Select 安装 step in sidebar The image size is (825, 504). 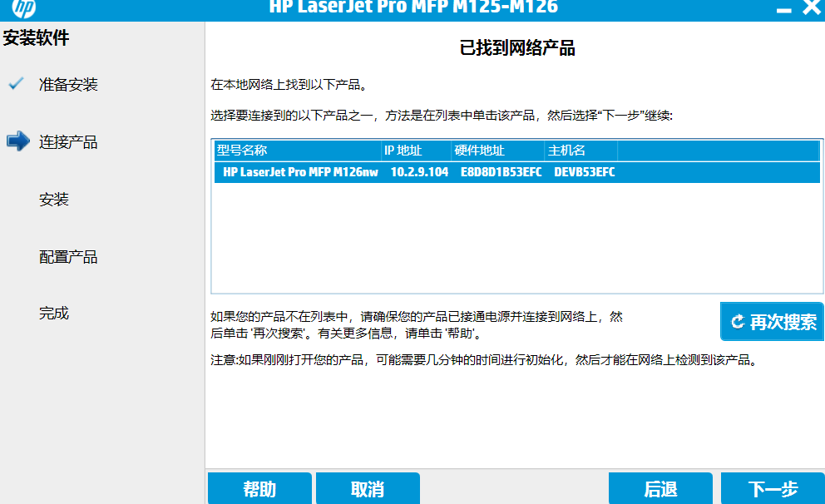tap(54, 199)
